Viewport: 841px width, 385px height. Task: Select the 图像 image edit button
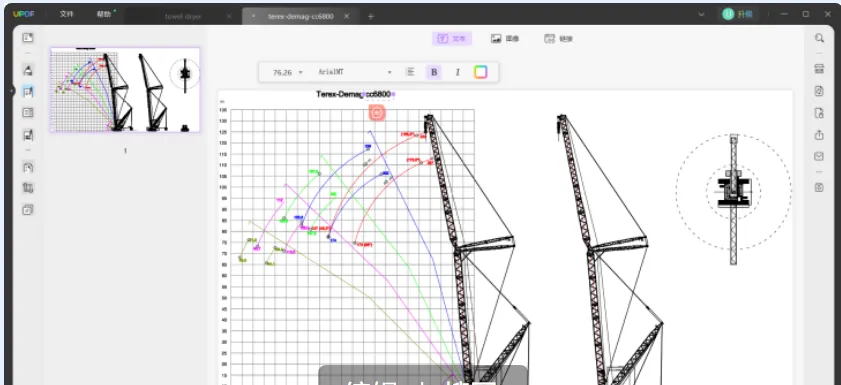click(x=505, y=39)
